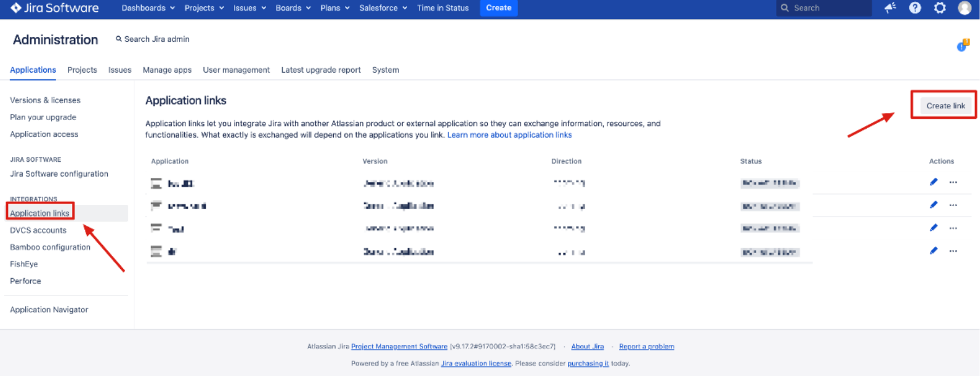
Task: Click the Application column header
Action: (x=169, y=161)
